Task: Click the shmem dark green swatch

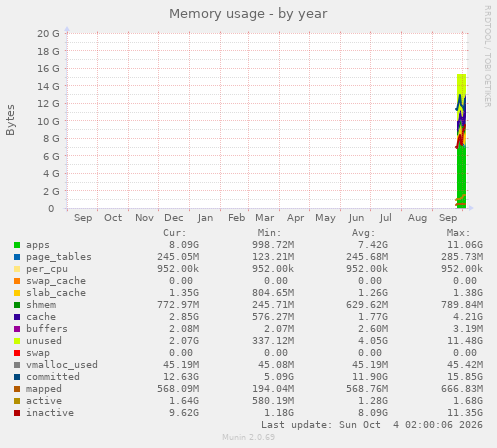Action: pyautogui.click(x=17, y=305)
